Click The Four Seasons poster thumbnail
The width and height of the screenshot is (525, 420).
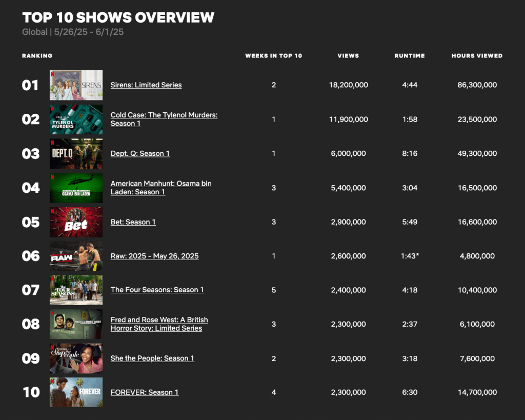tap(76, 290)
